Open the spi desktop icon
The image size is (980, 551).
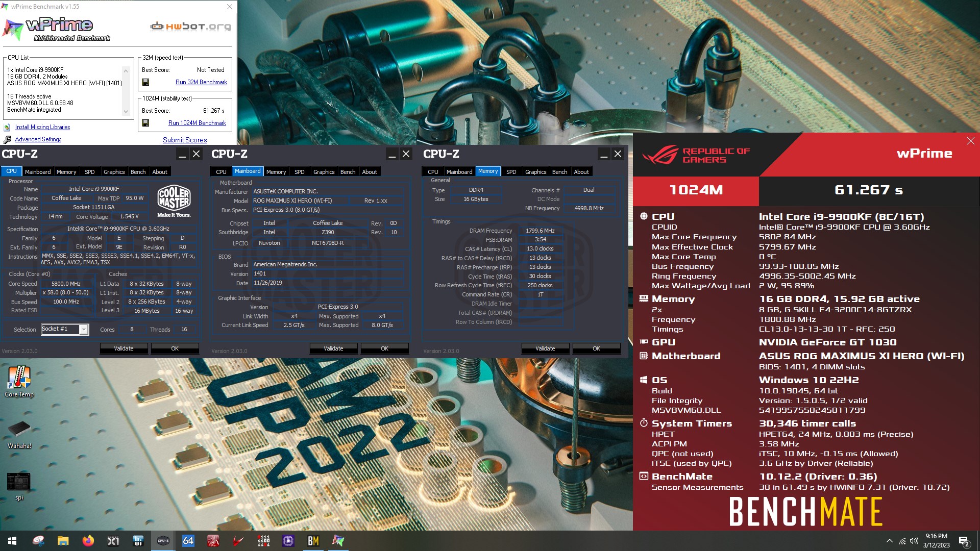coord(19,486)
